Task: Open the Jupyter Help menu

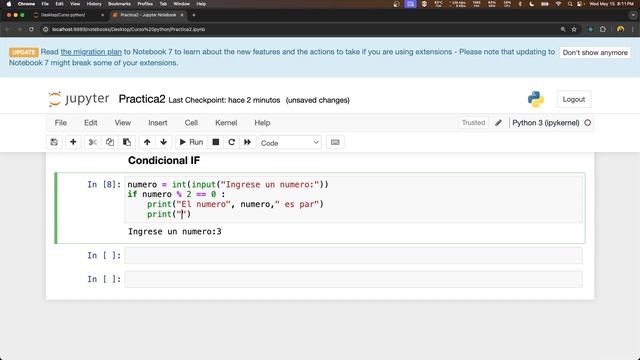Action: coord(262,123)
